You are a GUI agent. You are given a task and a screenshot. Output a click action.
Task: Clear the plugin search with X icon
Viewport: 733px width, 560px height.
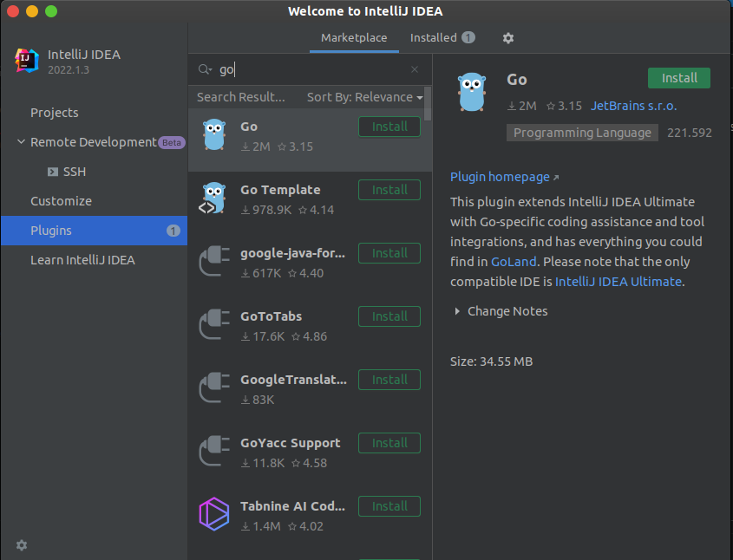(x=415, y=70)
